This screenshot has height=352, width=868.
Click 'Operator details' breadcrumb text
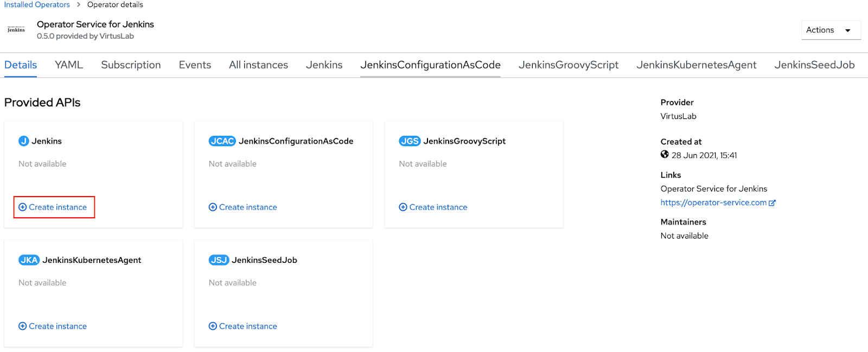[115, 4]
